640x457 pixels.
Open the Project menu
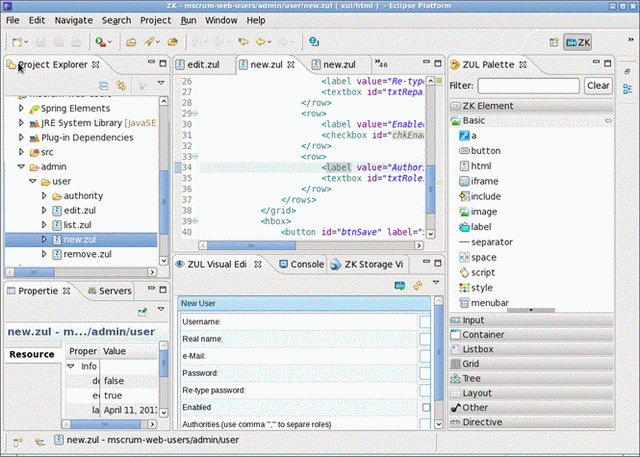pos(156,20)
